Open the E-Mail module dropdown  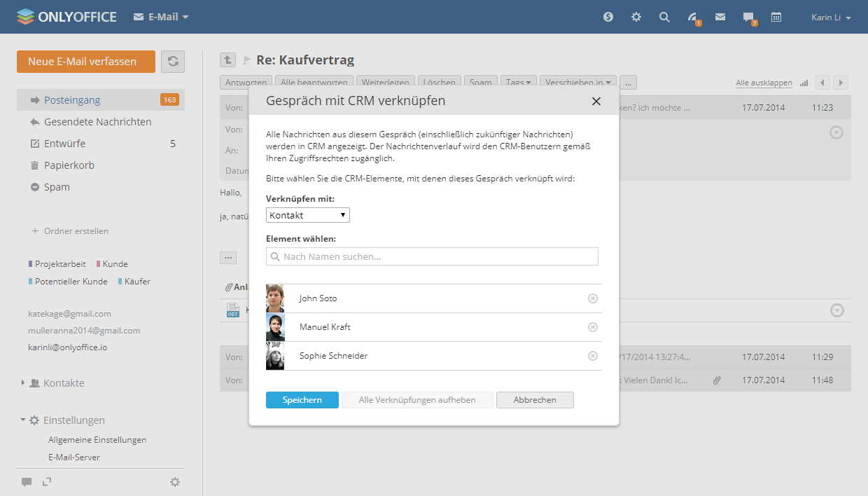click(x=161, y=17)
